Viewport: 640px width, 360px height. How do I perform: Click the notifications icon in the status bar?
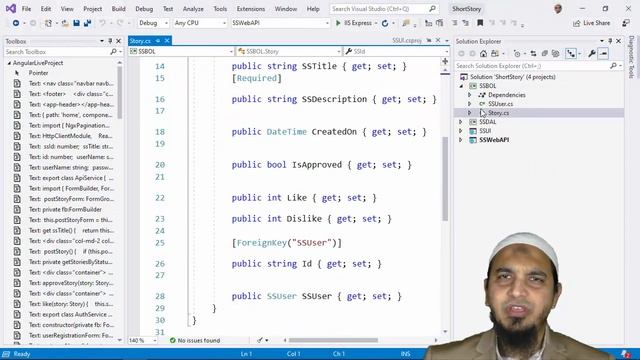[625, 354]
